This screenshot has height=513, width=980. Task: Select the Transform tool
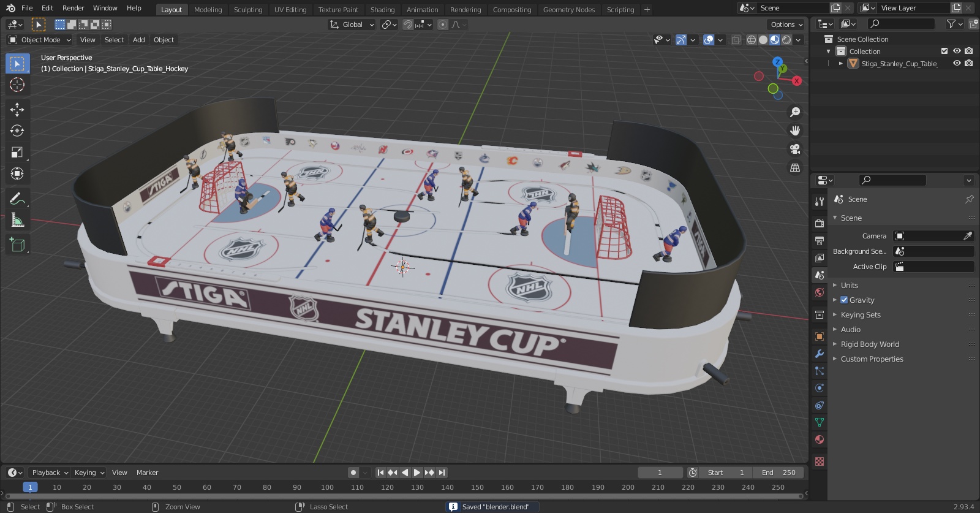pyautogui.click(x=17, y=173)
